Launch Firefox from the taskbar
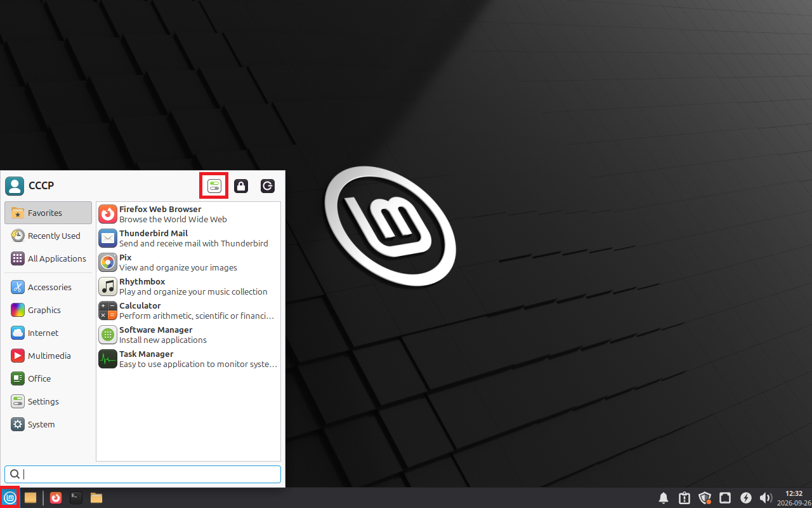Screen dimensions: 812x508 pyautogui.click(x=56, y=498)
